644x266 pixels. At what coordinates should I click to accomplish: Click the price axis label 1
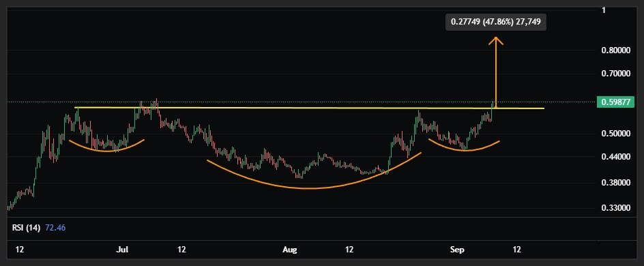click(x=604, y=10)
